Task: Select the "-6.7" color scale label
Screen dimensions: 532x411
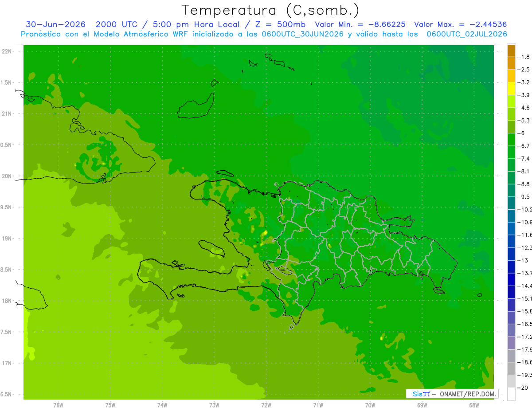Action: [x=524, y=146]
